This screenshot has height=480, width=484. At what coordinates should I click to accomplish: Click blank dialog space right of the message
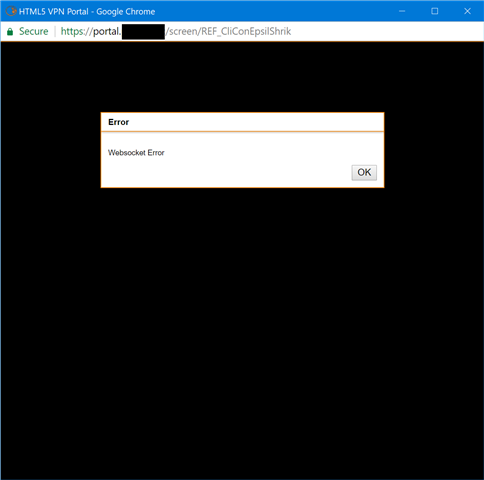click(273, 153)
